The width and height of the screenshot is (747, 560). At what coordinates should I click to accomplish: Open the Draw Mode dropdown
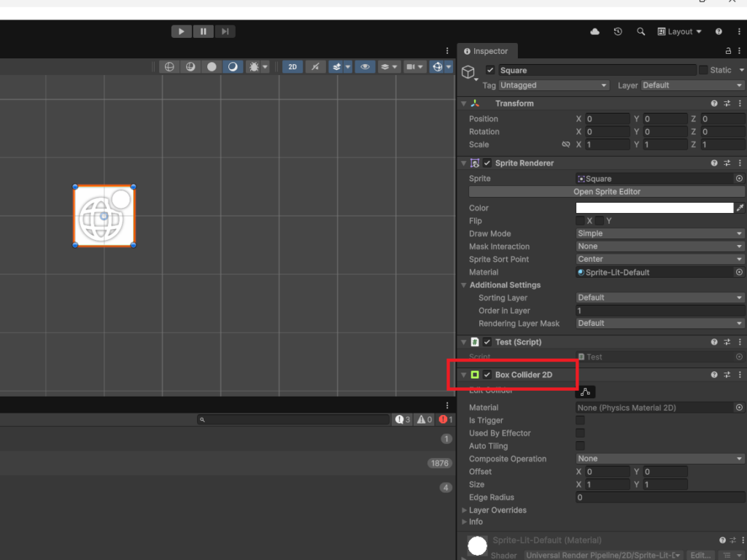click(659, 233)
